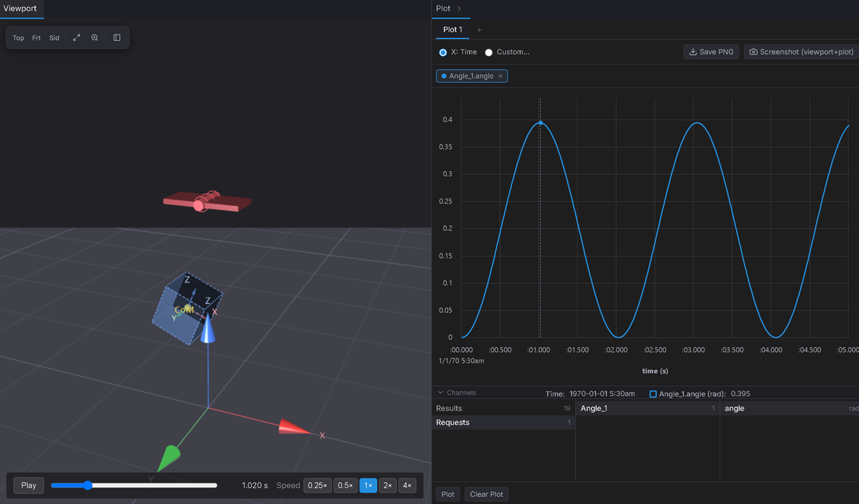Collapse the Channels section

(x=441, y=393)
